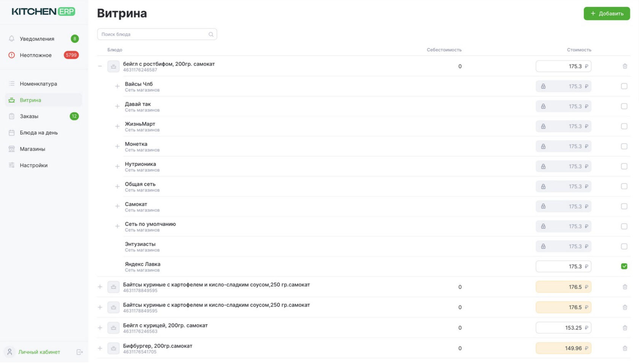This screenshot has width=639, height=364.
Task: Select the Энтузиасты network row name
Action: point(140,244)
